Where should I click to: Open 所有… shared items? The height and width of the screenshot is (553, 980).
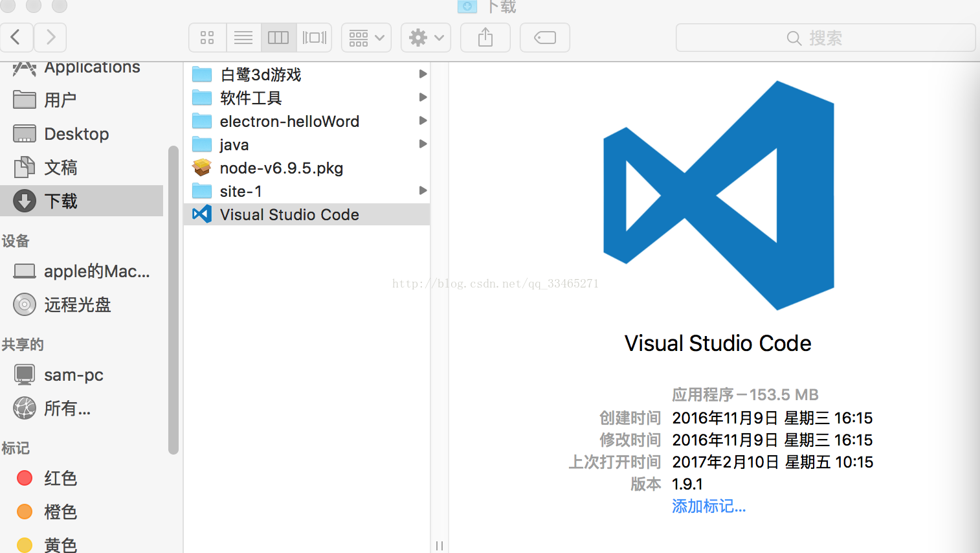click(82, 408)
